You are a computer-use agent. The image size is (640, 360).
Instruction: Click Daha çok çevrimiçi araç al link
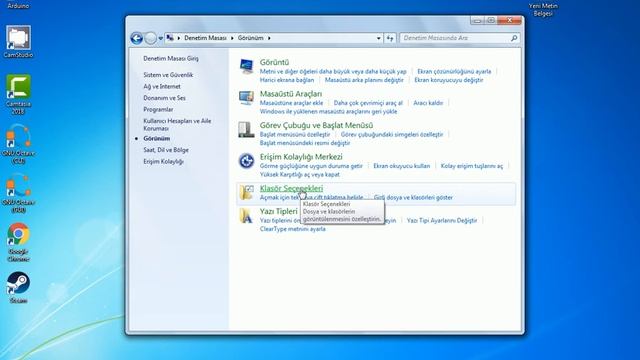[368, 103]
